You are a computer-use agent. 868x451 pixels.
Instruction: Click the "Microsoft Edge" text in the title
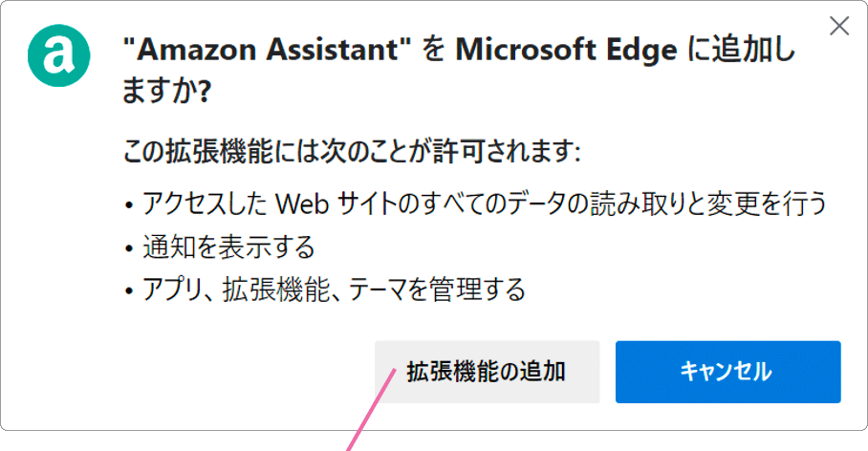[x=566, y=50]
